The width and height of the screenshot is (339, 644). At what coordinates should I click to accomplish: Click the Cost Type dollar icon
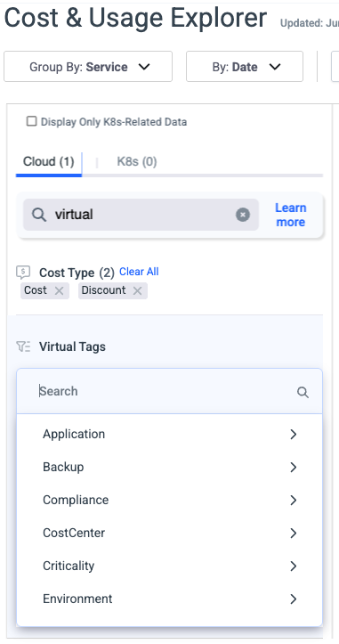pos(23,272)
